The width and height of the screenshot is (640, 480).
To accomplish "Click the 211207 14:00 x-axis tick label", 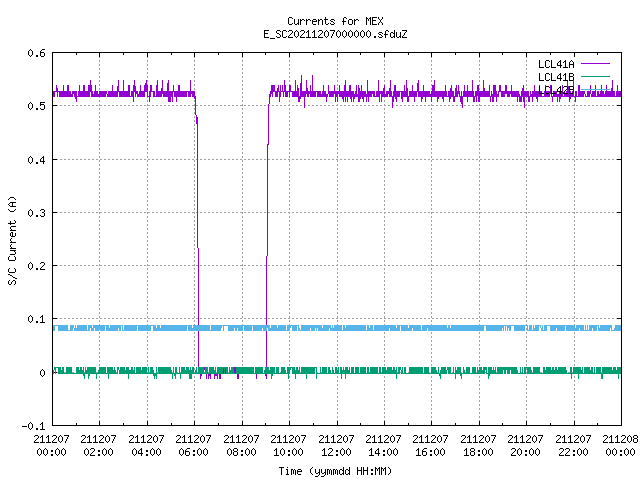I will click(x=383, y=445).
